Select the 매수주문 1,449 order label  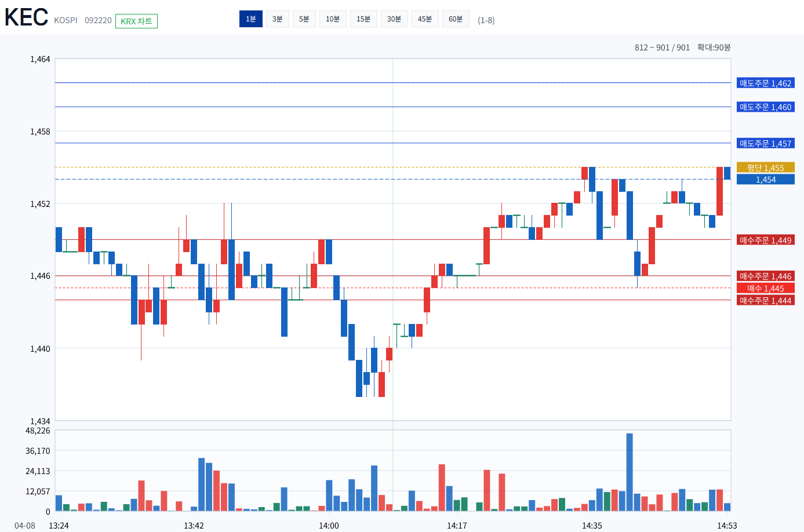(x=766, y=240)
